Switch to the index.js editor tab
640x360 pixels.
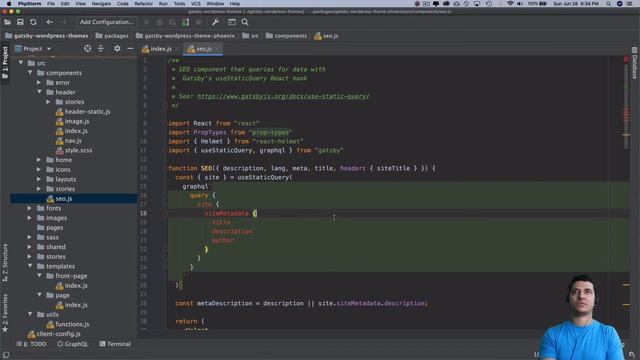(160, 49)
